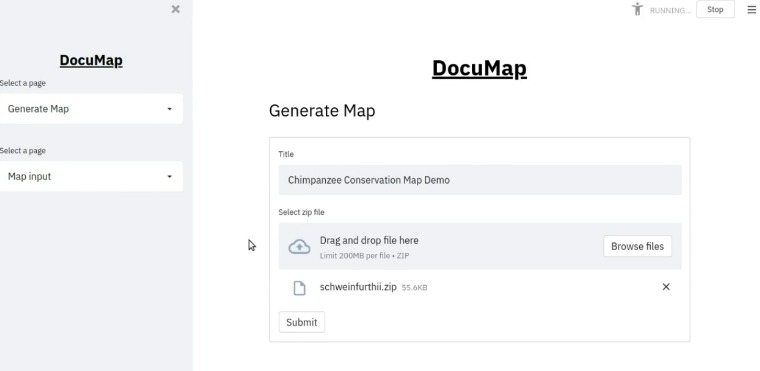This screenshot has height=371, width=760.
Task: Click the main DocuMap title
Action: point(479,68)
